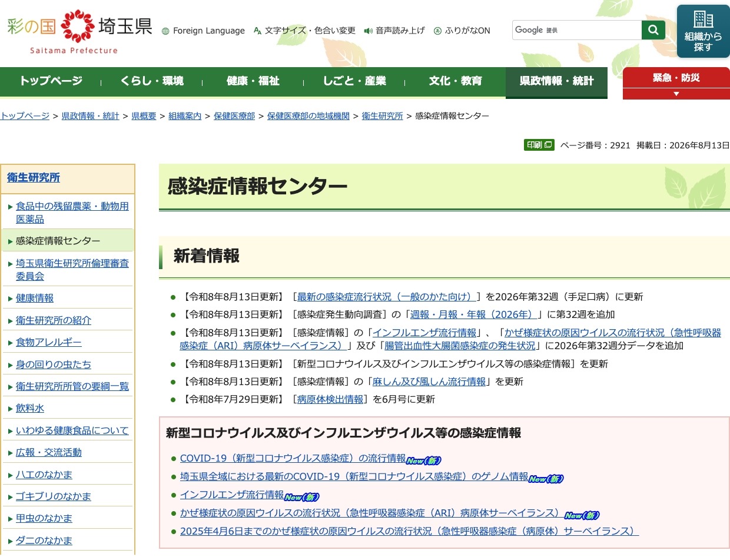The image size is (730, 560).
Task: Open 飲料水 in the sidebar
Action: (30, 408)
